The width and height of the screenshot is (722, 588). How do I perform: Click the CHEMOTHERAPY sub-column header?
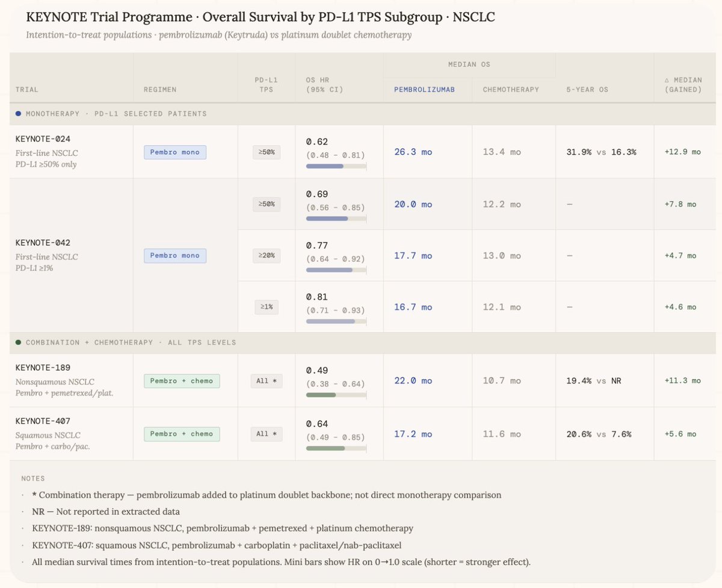tap(511, 89)
